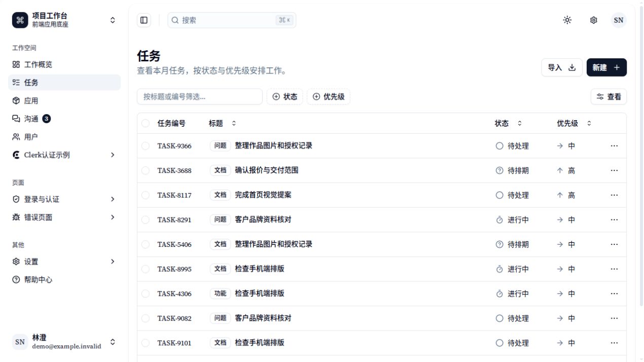
Task: Expand the 错误页面 section
Action: (64, 218)
